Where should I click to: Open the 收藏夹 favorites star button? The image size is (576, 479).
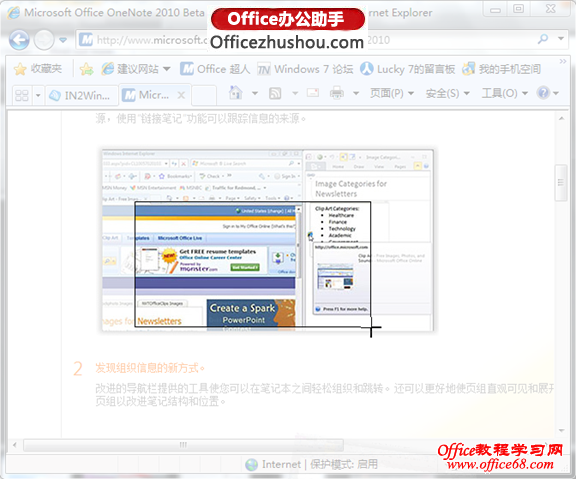[37, 69]
